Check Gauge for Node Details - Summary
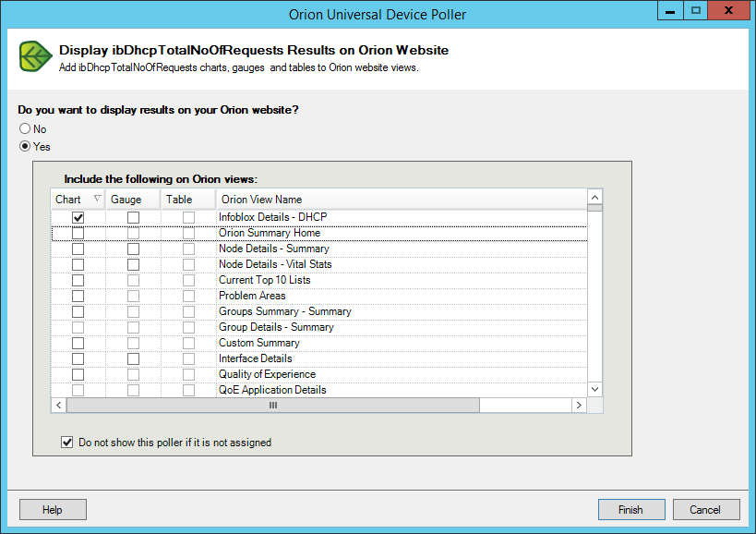The height and width of the screenshot is (534, 756). click(x=134, y=249)
